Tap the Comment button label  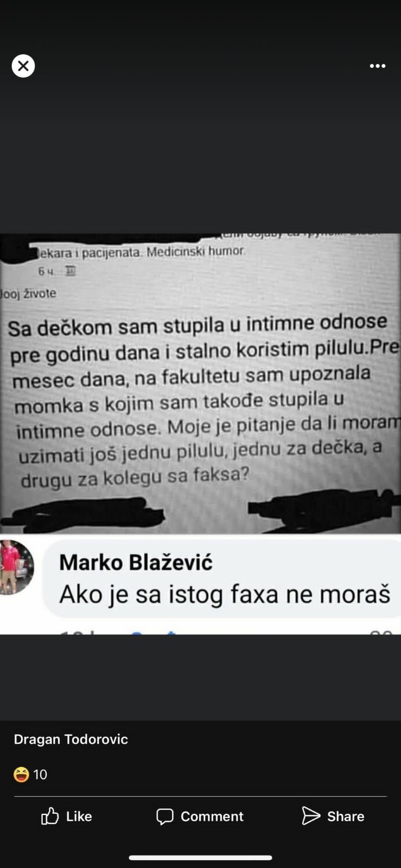click(212, 816)
